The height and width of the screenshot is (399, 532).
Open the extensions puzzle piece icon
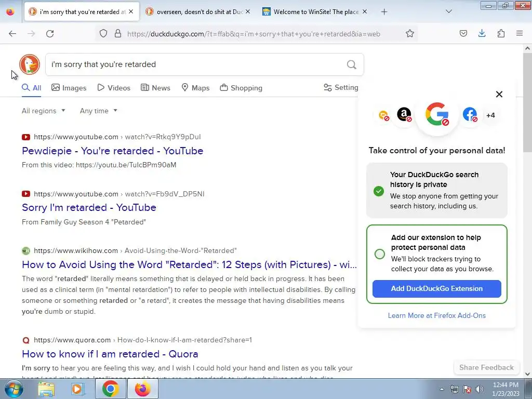[501, 34]
